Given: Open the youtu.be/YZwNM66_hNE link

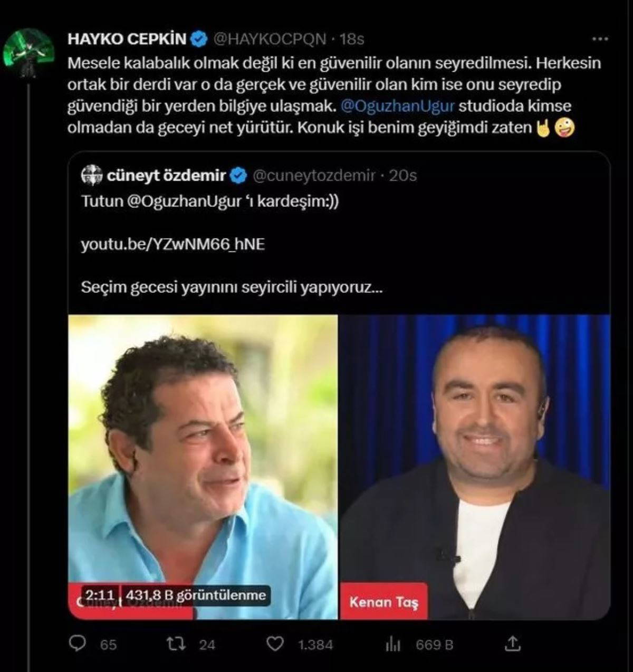Looking at the screenshot, I should click(x=173, y=244).
